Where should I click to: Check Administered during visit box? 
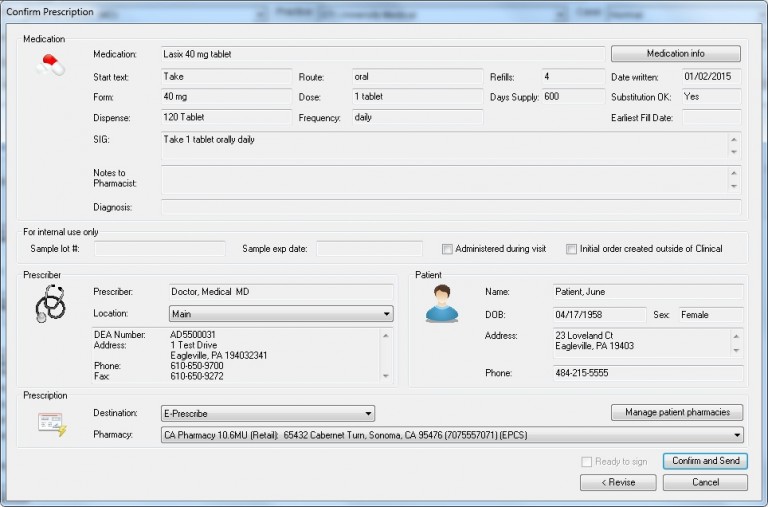pos(448,249)
